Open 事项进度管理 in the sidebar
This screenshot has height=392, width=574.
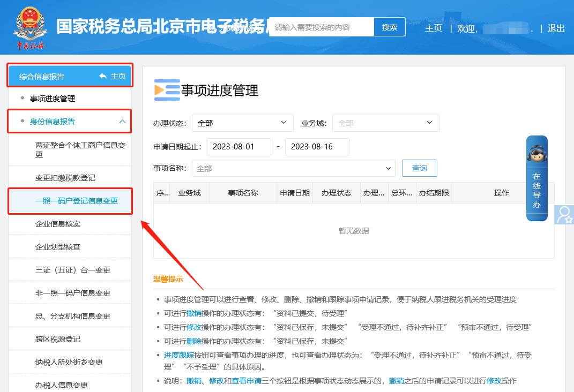(x=53, y=99)
